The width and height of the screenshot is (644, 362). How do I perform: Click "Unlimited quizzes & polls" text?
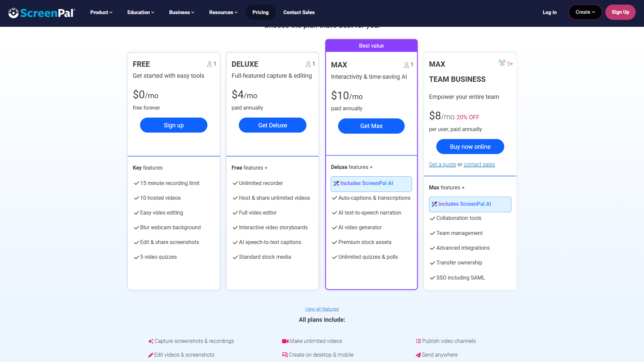(368, 257)
